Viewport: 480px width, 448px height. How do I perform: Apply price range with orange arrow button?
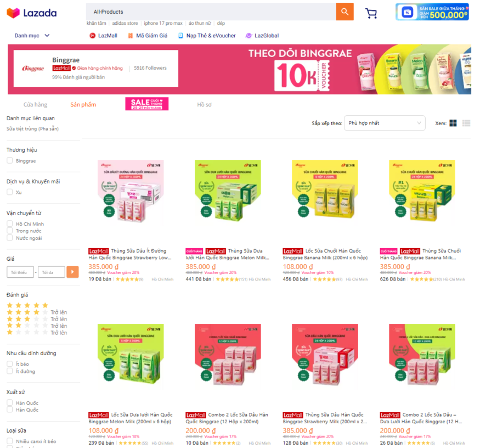(72, 272)
